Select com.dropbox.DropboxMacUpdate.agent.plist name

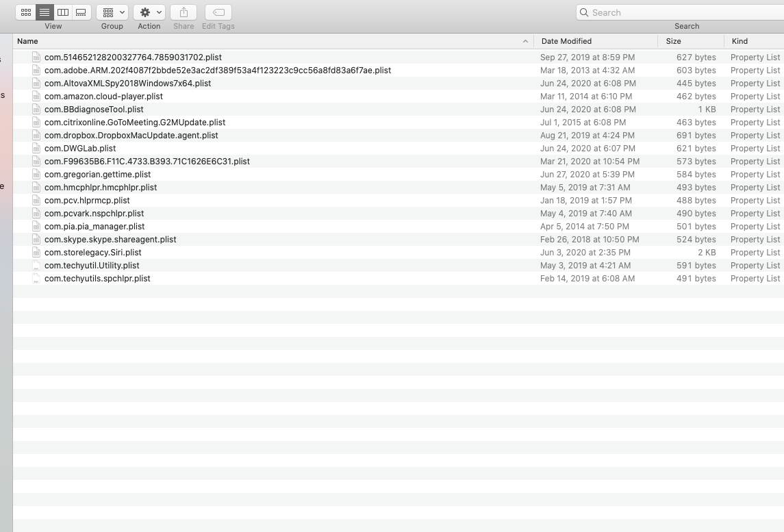131,135
